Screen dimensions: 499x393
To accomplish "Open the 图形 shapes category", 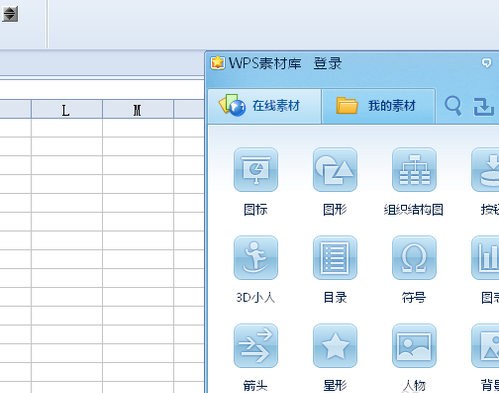I will pyautogui.click(x=335, y=170).
